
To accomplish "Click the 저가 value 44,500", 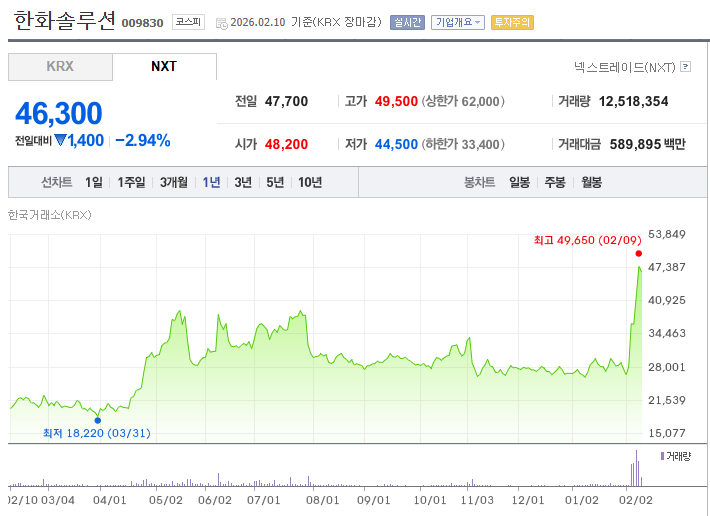I will click(396, 144).
